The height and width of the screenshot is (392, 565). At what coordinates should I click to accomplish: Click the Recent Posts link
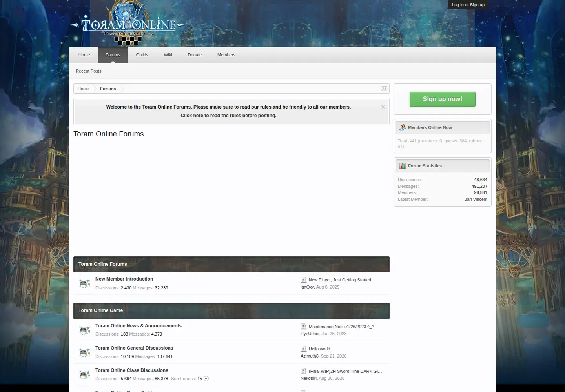(89, 71)
